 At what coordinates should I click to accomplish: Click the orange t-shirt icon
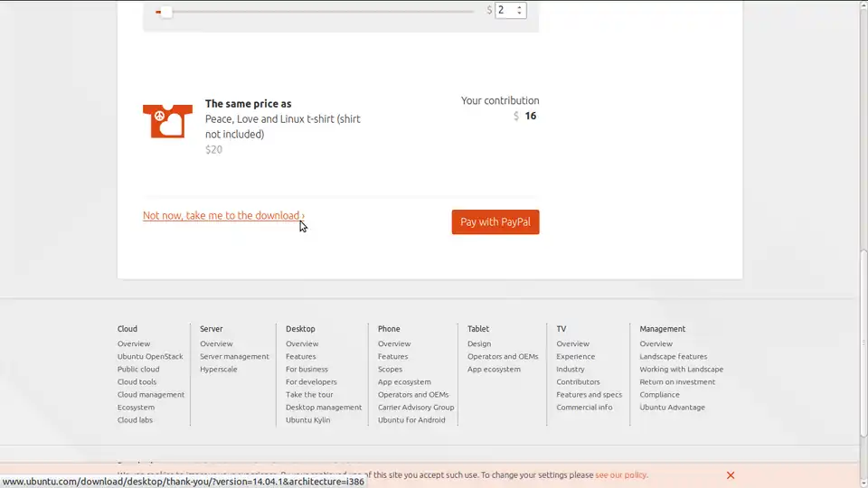(x=168, y=121)
